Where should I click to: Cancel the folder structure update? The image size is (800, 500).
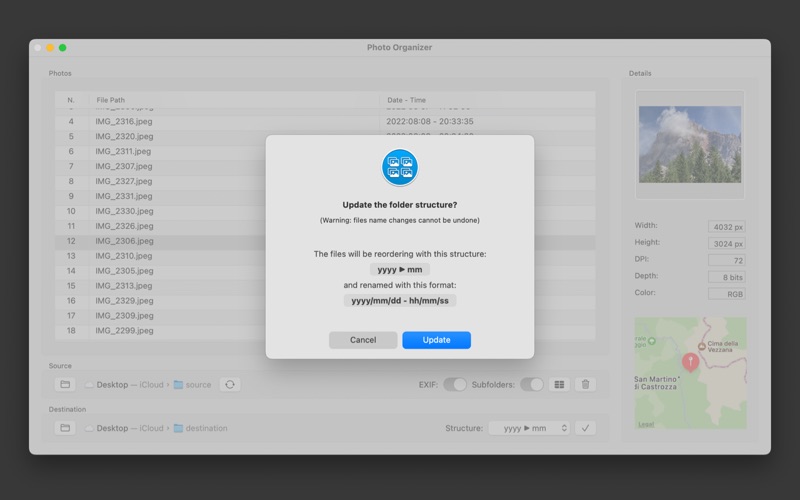pyautogui.click(x=363, y=340)
